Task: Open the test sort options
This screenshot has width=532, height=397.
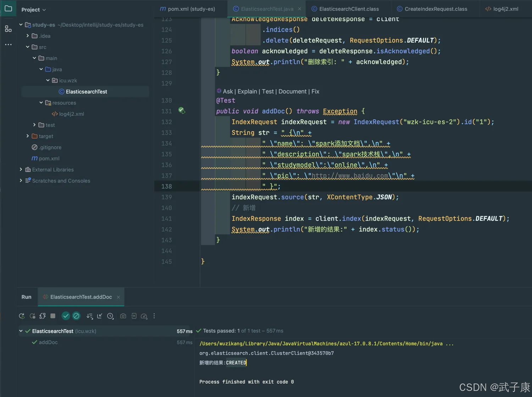Action: (89, 316)
